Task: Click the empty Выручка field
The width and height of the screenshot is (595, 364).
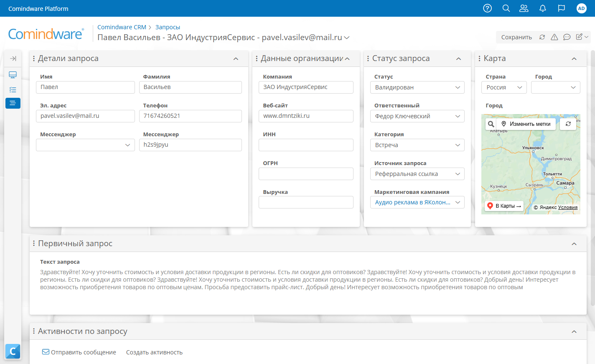Action: (306, 202)
